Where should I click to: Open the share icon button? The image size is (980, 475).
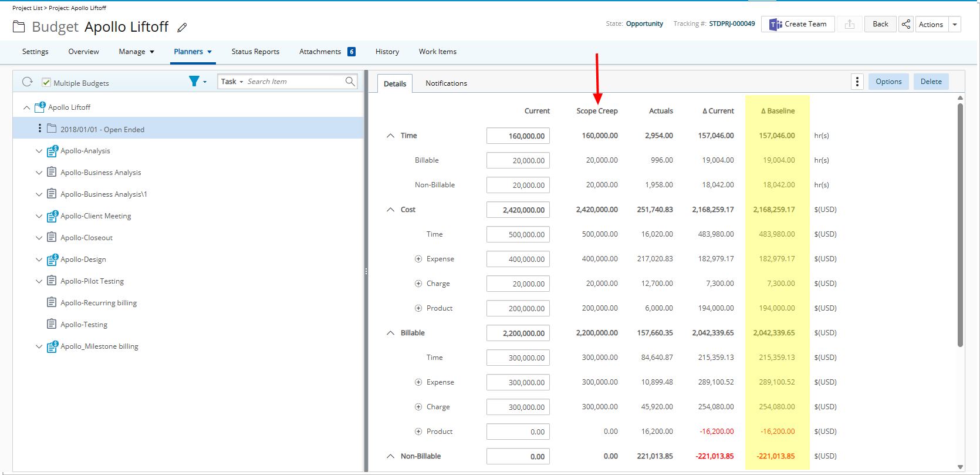tap(906, 24)
